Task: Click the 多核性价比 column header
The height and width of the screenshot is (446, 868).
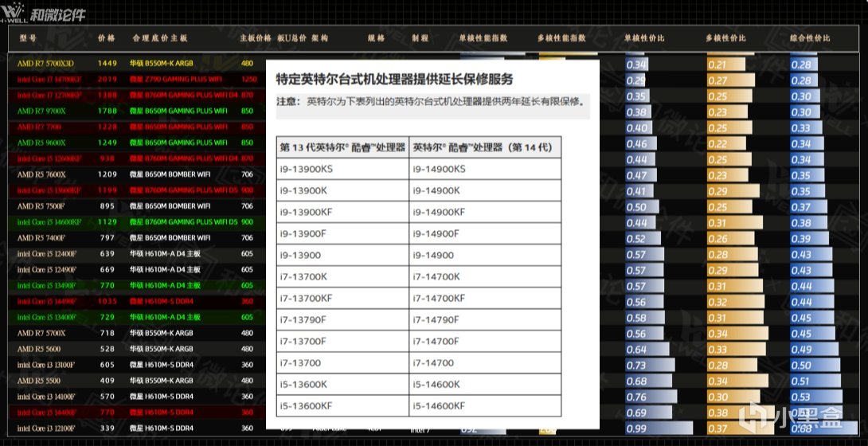Action: (x=725, y=38)
